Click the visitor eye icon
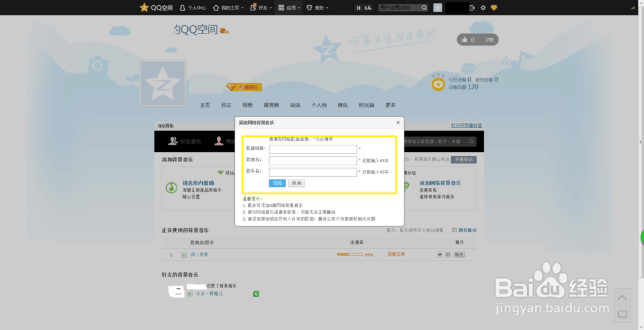The image size is (644, 330). (x=438, y=84)
